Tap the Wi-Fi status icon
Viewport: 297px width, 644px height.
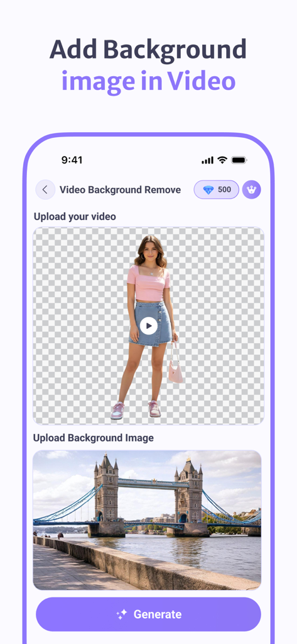pos(222,160)
